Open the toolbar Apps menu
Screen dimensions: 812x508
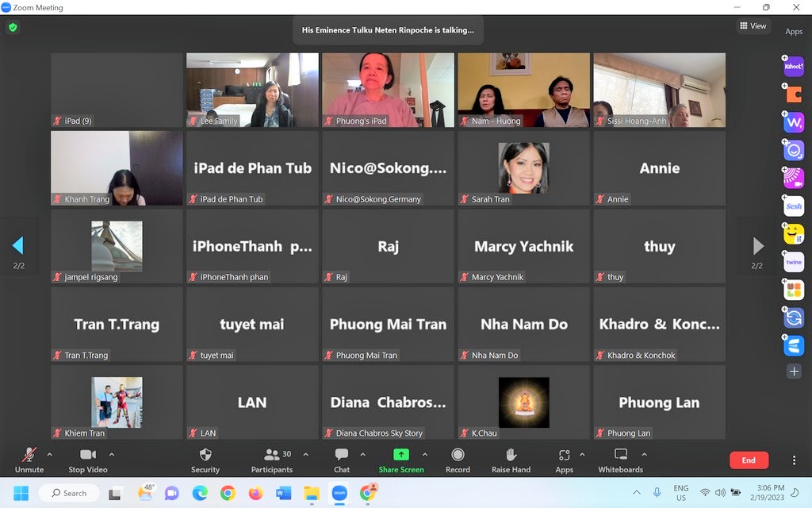click(564, 460)
